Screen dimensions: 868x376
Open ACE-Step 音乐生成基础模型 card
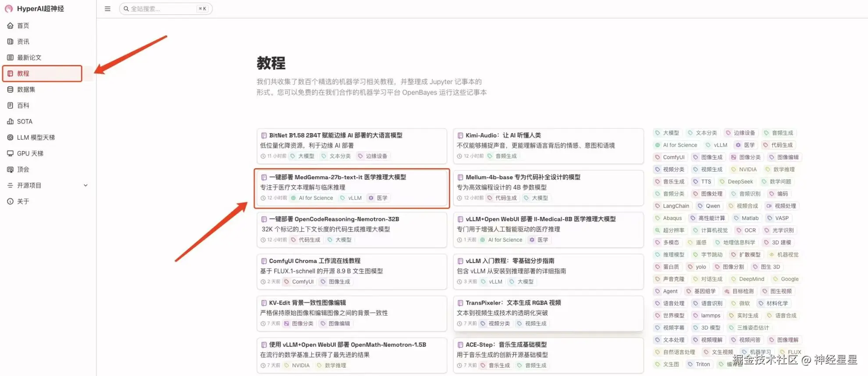pos(548,355)
